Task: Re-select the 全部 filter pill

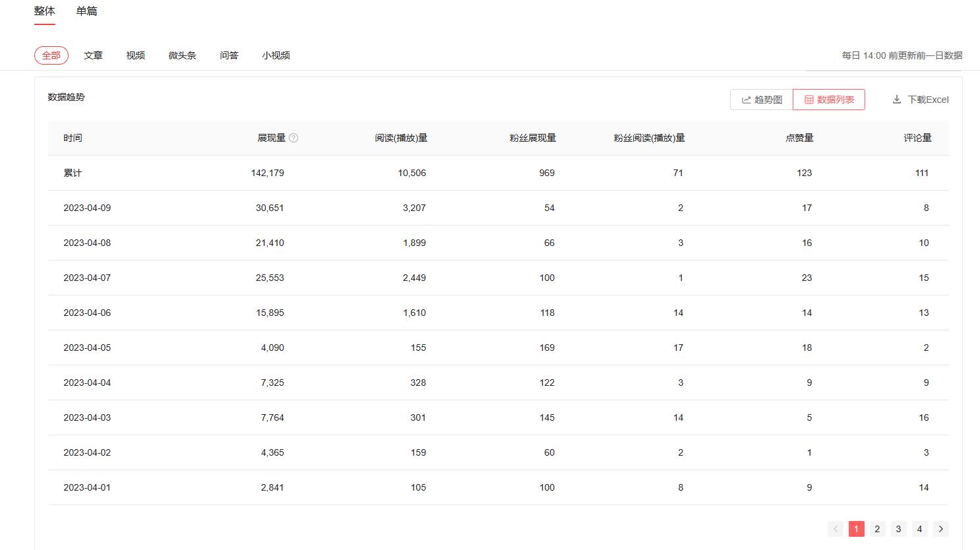Action: tap(51, 55)
